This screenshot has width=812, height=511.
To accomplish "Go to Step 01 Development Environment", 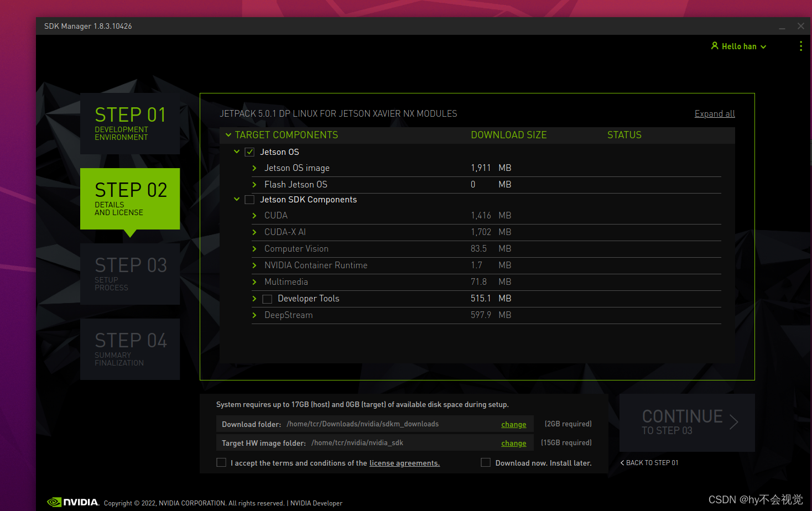I will (x=130, y=123).
